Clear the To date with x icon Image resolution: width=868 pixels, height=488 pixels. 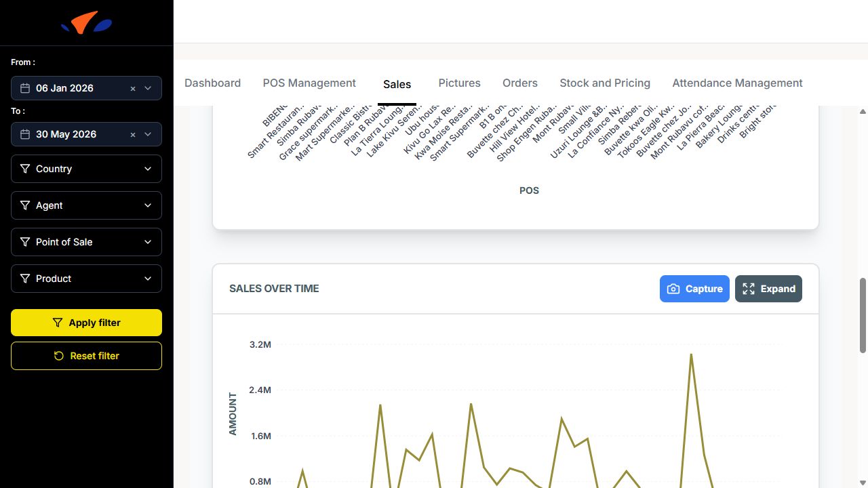click(133, 135)
